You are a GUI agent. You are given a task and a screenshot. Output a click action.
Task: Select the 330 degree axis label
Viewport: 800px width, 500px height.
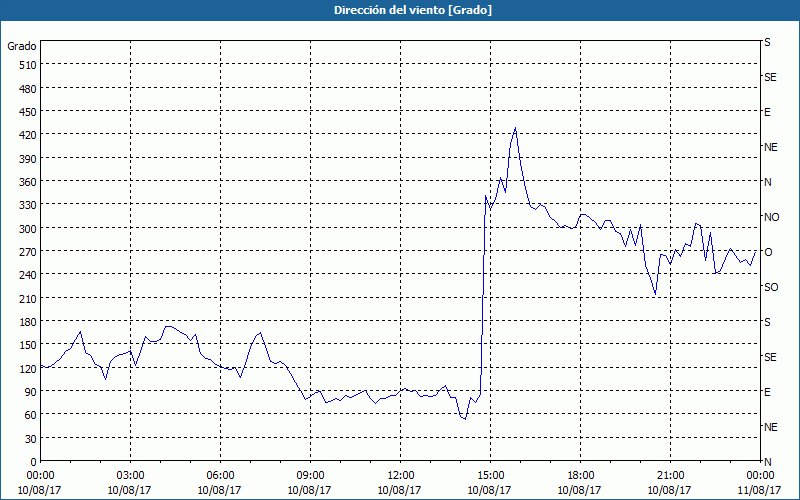pyautogui.click(x=28, y=205)
